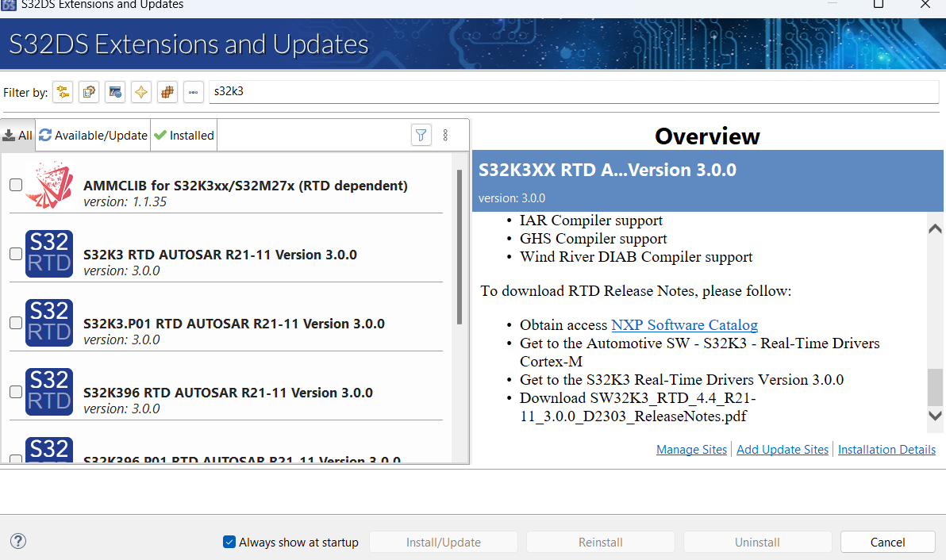
Task: Click the overview scroll up arrow
Action: [935, 228]
